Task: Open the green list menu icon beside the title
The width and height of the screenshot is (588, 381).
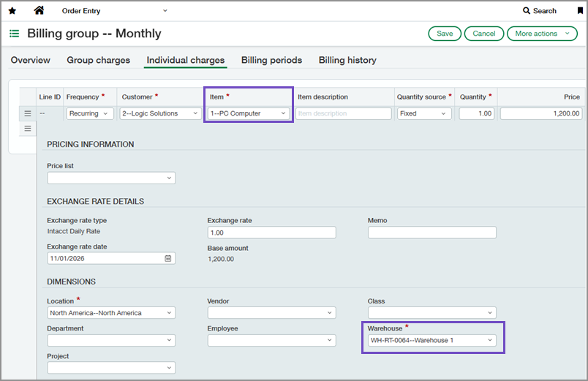Action: click(x=14, y=34)
